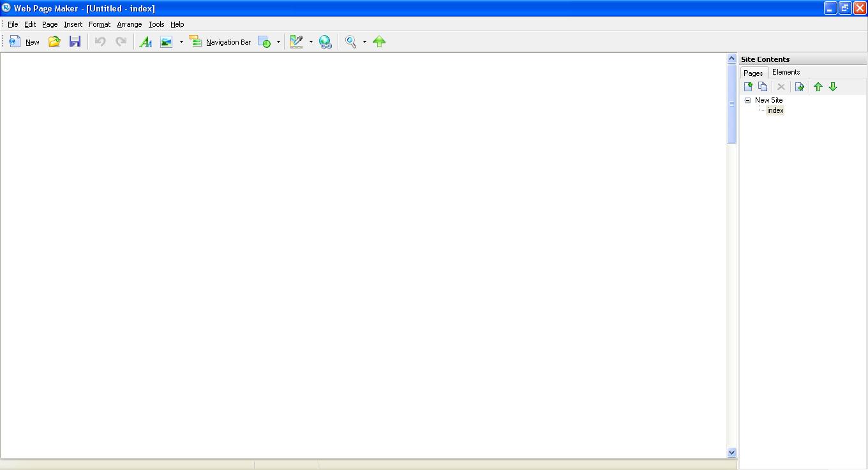Open the dropdown arrow beside the magnifier icon

coord(364,42)
